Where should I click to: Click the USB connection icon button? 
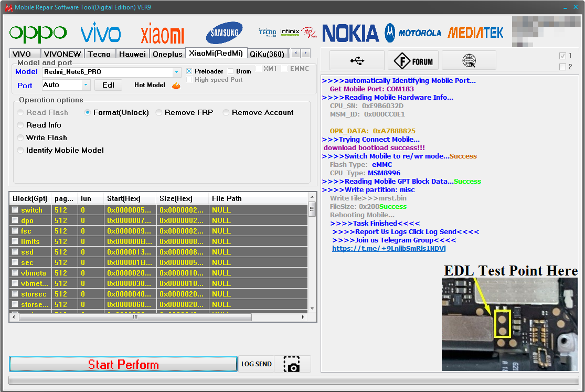[x=357, y=60]
